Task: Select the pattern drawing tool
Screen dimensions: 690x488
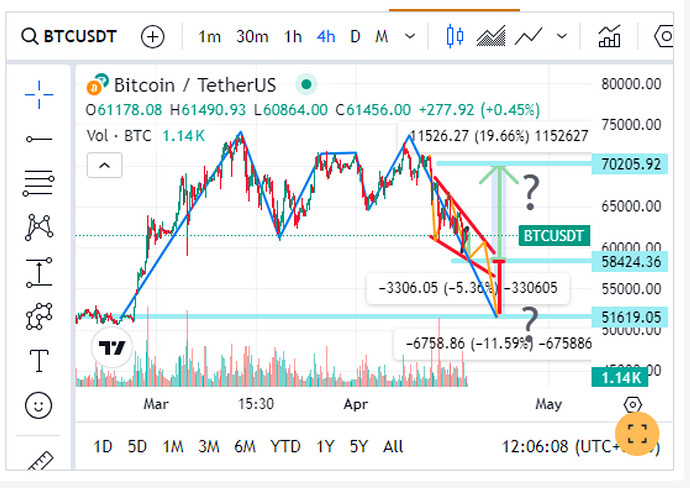Action: coord(39,226)
